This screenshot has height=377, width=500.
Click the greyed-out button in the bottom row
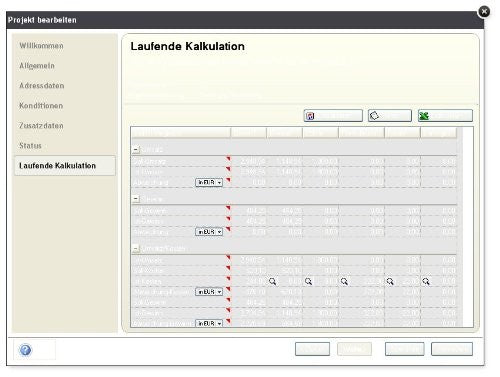pyautogui.click(x=354, y=349)
